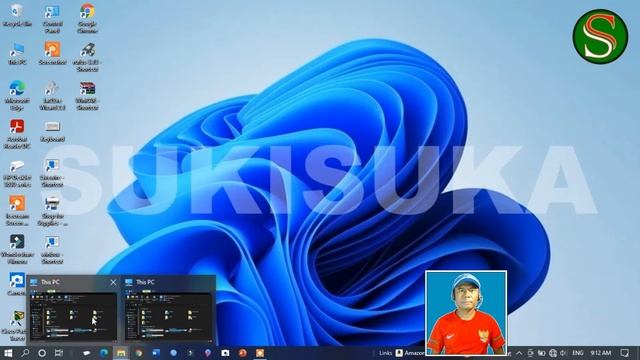Open the Action Center notification icon
Viewport: 640px width, 360px height.
(624, 353)
